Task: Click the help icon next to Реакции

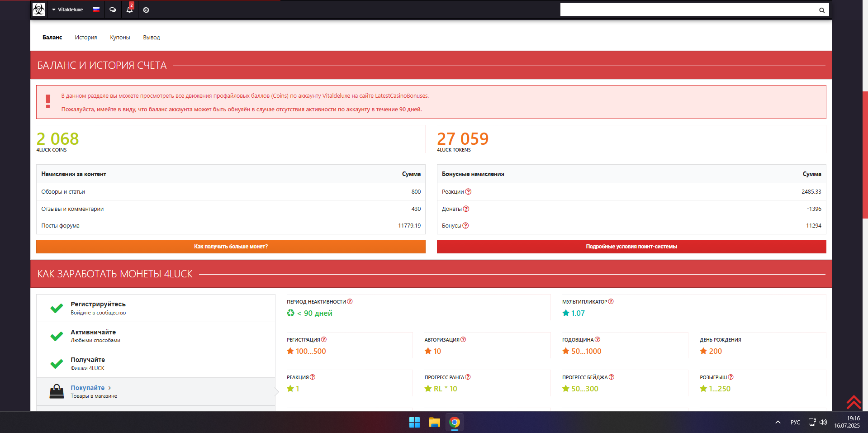Action: [468, 192]
